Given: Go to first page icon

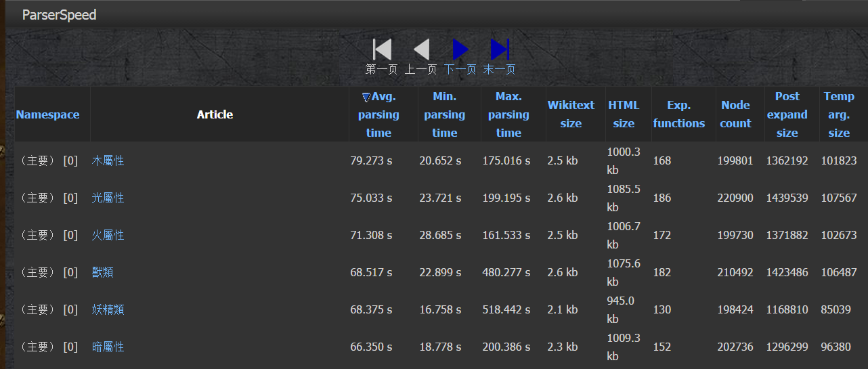Looking at the screenshot, I should coord(382,49).
